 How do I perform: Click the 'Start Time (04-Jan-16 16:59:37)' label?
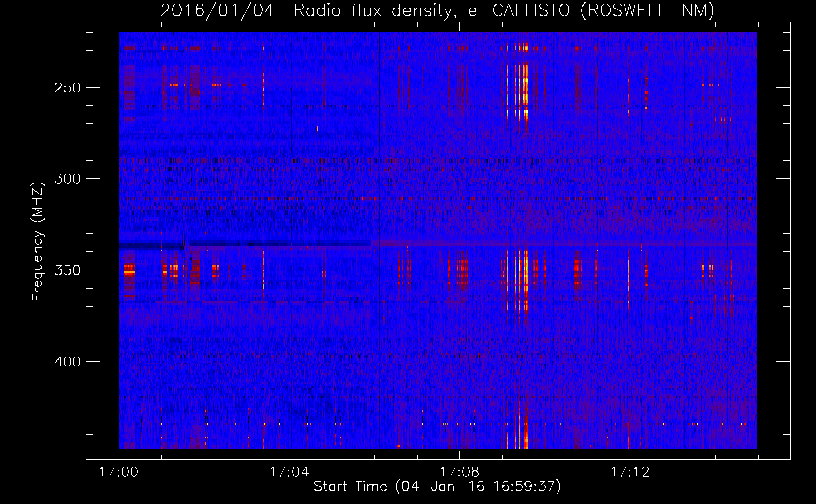coord(437,487)
